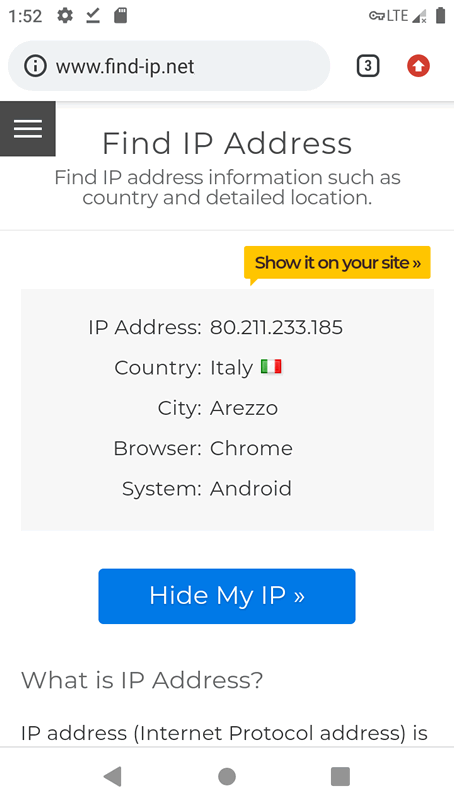Viewport: 454px width, 807px height.
Task: Tap the city value Arezzo
Action: coord(244,408)
